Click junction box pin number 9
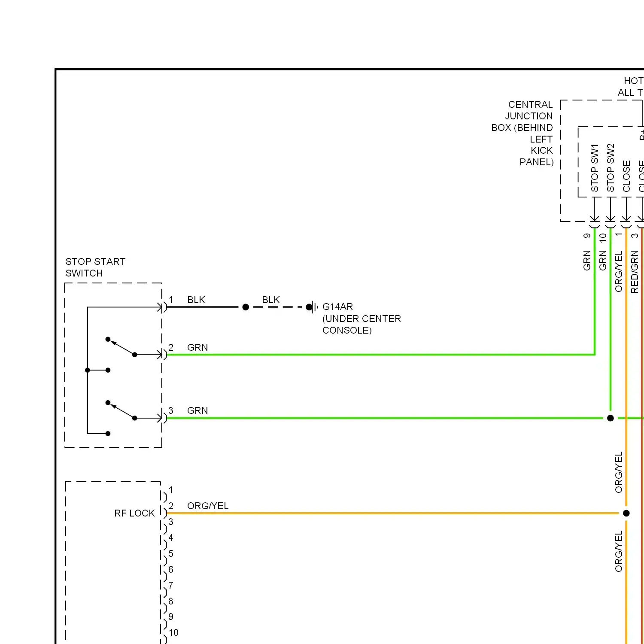Screen dimensions: 644x644 click(x=587, y=236)
